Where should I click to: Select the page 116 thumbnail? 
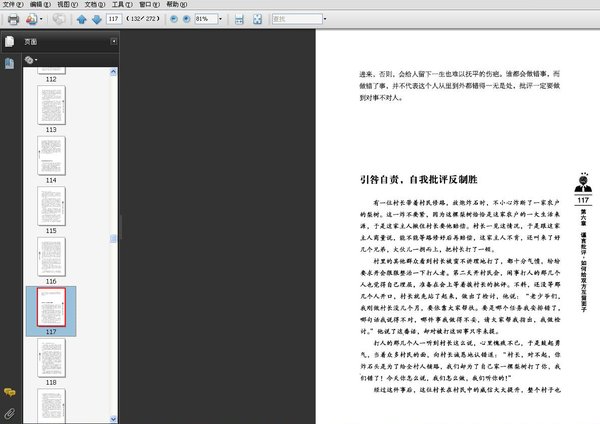pos(51,256)
